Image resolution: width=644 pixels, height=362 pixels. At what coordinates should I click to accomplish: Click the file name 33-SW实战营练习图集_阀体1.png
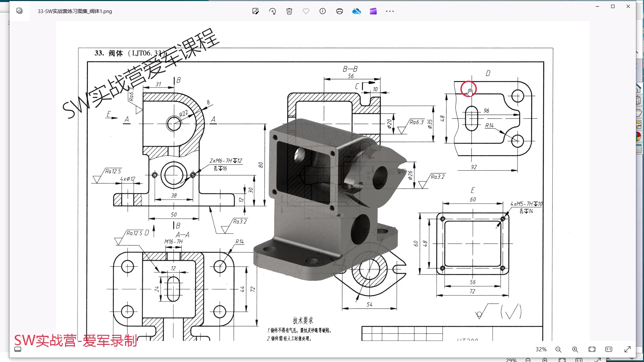[75, 11]
